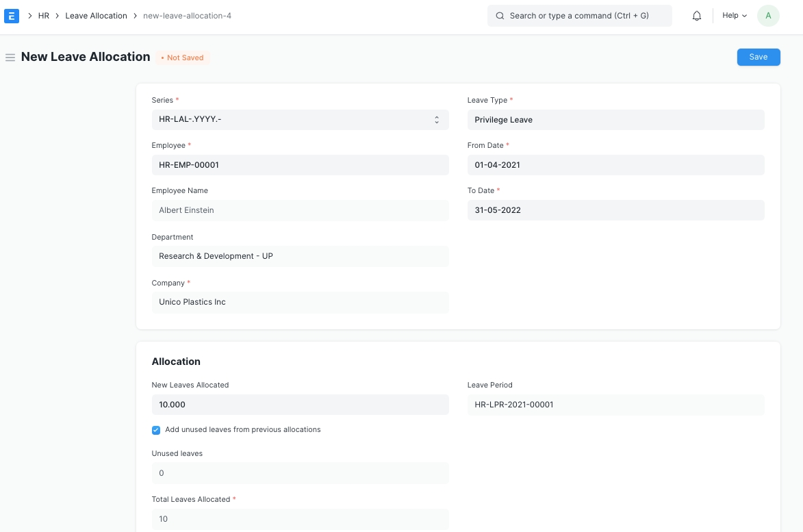This screenshot has height=532, width=803.
Task: Select the From Date field
Action: point(615,165)
